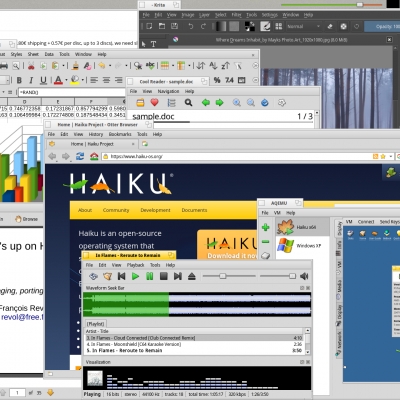Screen dimensions: 400x400
Task: Click the Cool Reader search magnifier icon
Action: [x=188, y=103]
